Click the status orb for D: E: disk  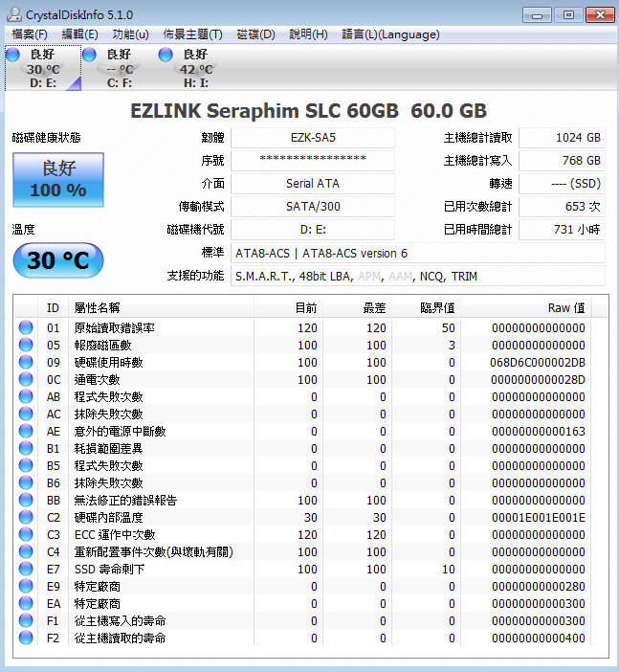12,55
